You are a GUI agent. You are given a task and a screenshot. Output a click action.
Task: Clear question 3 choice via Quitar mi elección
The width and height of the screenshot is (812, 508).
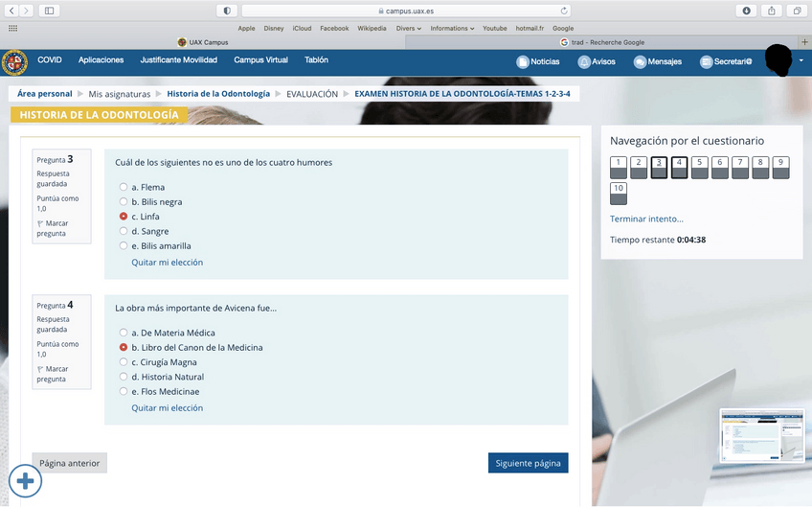click(x=168, y=263)
